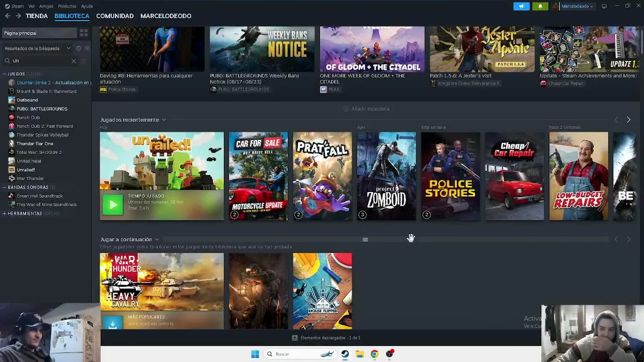Open the Ayuda menu
This screenshot has width=644, height=362.
point(87,6)
